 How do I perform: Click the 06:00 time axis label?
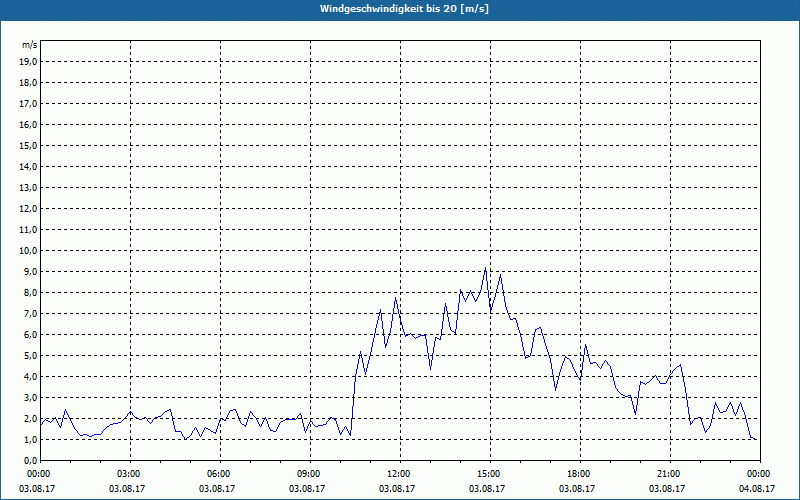(220, 474)
